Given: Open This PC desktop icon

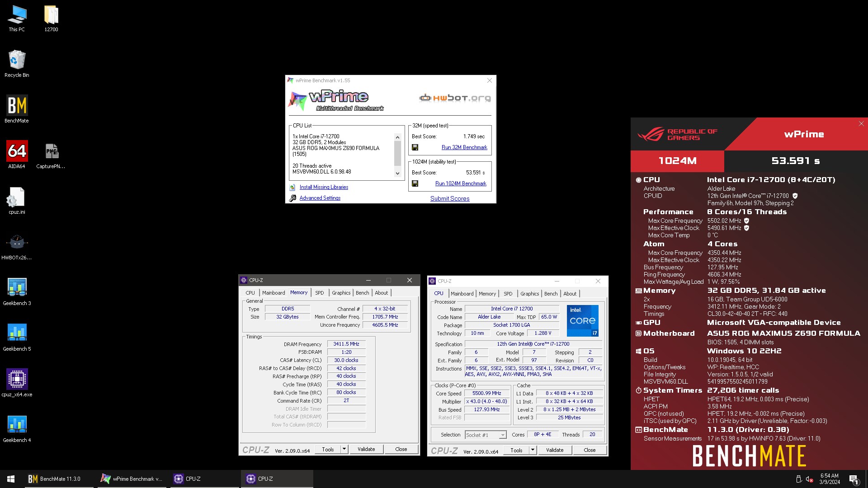Looking at the screenshot, I should 17,19.
